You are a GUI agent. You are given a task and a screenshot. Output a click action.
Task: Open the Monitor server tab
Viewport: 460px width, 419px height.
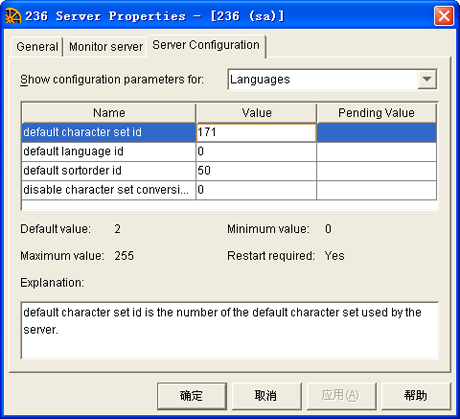coord(106,47)
